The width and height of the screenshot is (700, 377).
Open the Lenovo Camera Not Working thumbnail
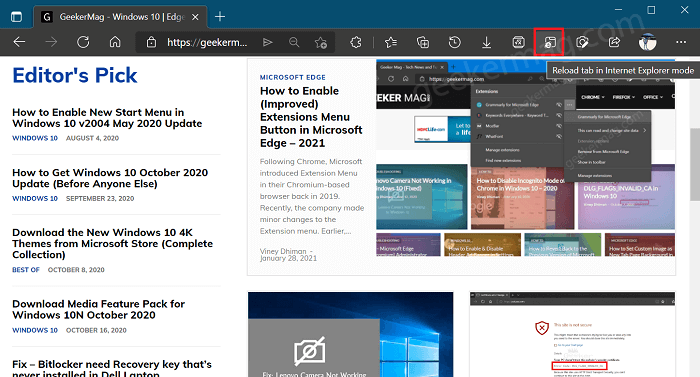[x=350, y=335]
